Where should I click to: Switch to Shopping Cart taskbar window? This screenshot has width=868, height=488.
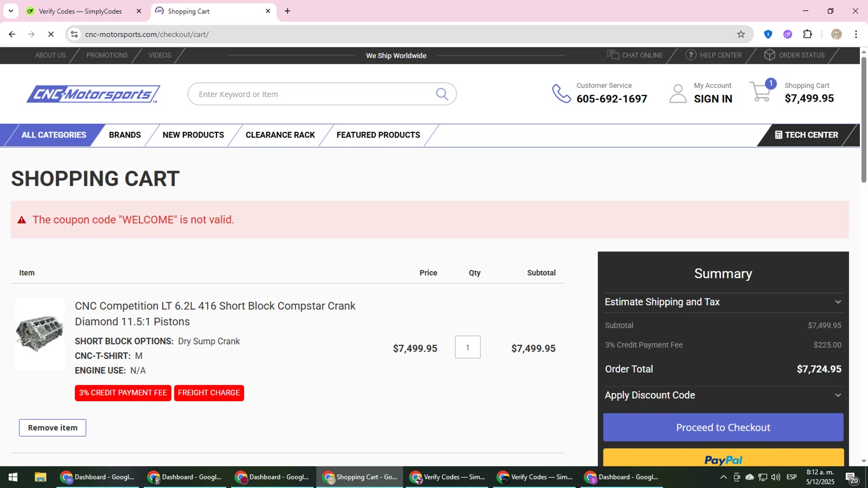(x=360, y=477)
